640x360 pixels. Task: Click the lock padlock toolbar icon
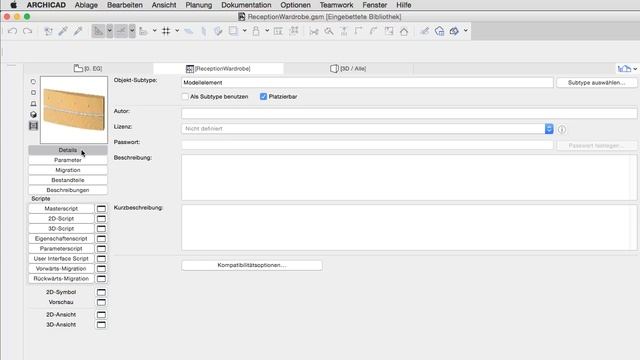pos(256,31)
